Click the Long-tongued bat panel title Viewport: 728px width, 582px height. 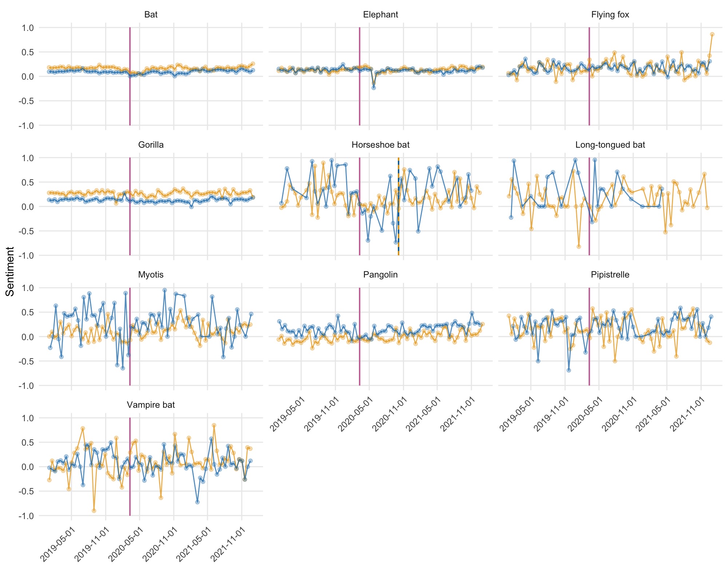coord(610,145)
